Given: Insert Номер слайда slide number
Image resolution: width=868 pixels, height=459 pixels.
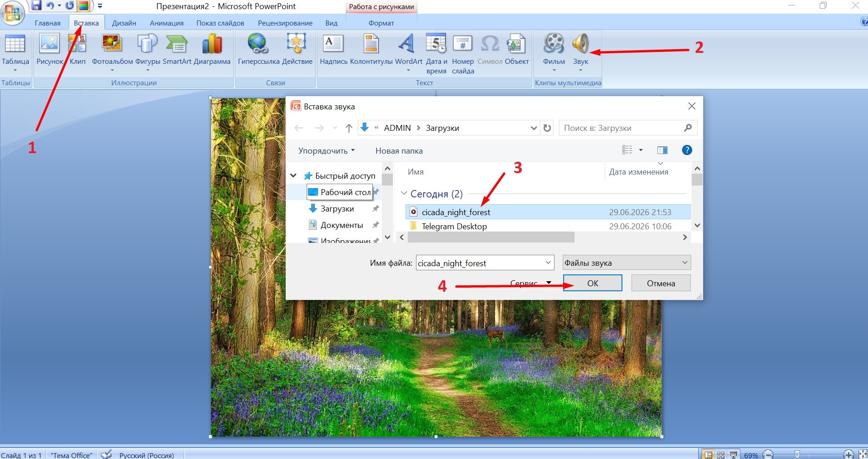Looking at the screenshot, I should tap(463, 54).
